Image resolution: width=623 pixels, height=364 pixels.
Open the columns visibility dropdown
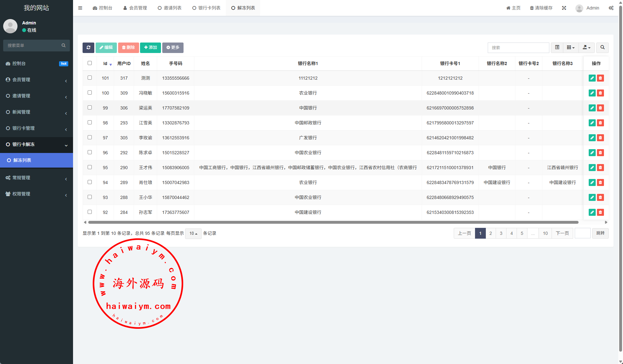571,48
